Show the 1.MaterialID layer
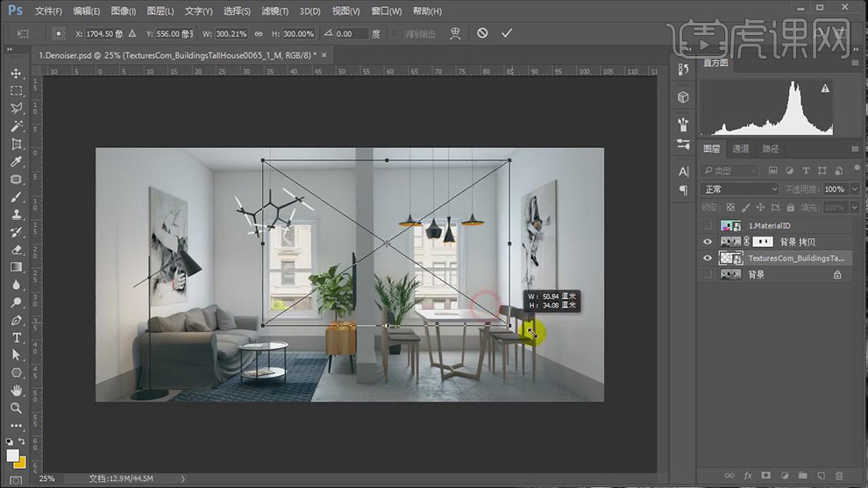Viewport: 868px width, 488px height. point(708,225)
